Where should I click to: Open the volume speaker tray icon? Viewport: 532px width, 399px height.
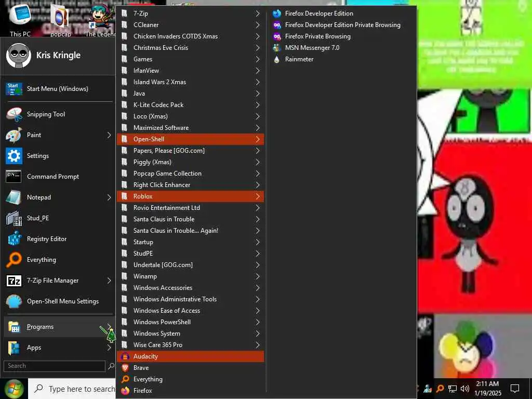pyautogui.click(x=465, y=389)
